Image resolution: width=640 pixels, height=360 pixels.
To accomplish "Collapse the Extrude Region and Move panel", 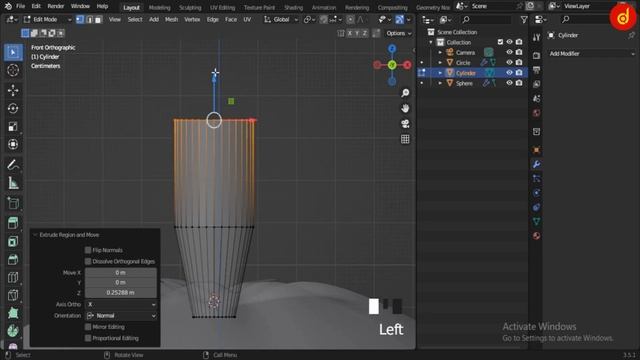I will [35, 235].
